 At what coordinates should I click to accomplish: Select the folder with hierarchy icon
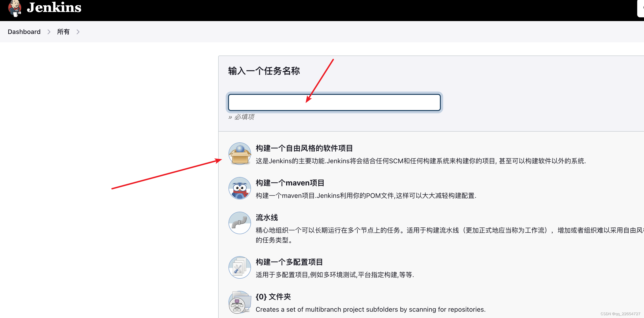239,302
